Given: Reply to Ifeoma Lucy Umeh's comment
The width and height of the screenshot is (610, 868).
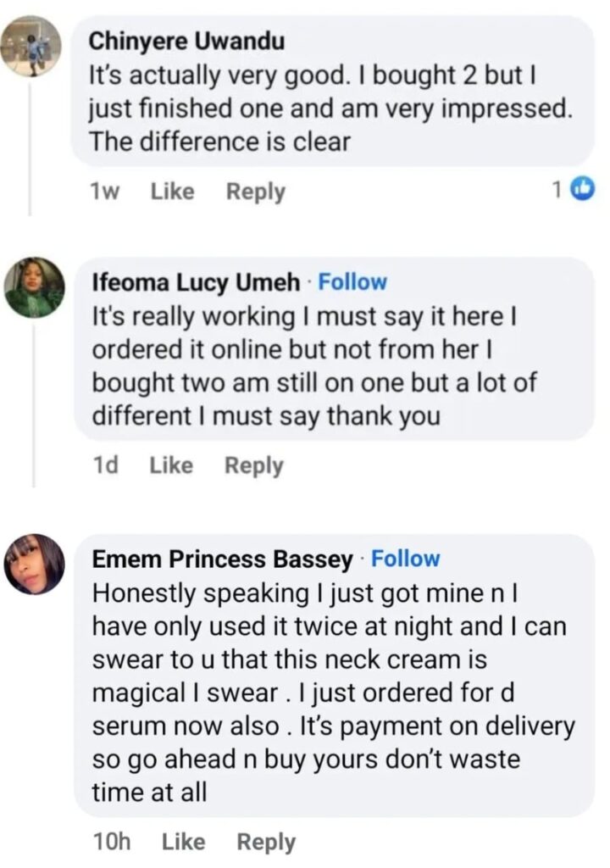Looking at the screenshot, I should click(253, 465).
